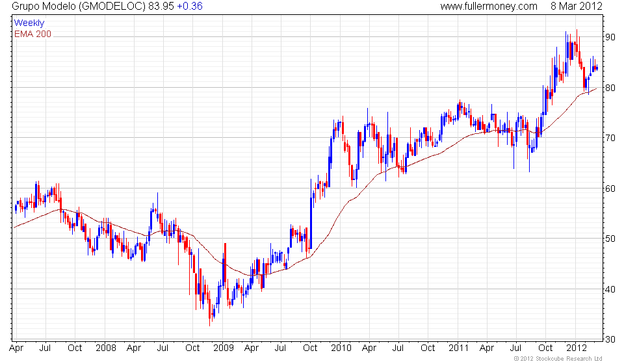Click the 90 price axis label
The image size is (637, 364).
pos(610,37)
